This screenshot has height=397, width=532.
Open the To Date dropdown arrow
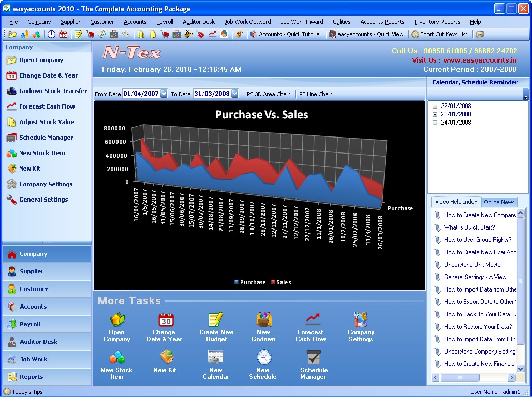coord(235,94)
